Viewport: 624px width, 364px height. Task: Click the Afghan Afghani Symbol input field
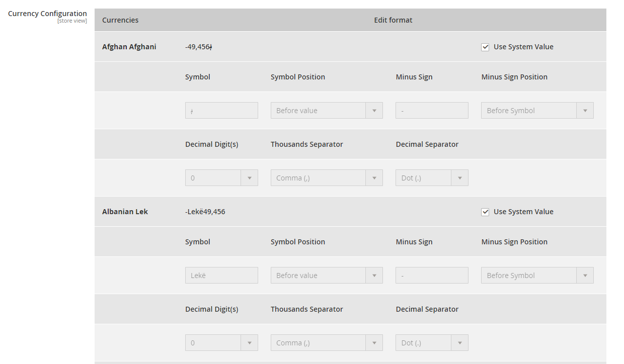221,111
